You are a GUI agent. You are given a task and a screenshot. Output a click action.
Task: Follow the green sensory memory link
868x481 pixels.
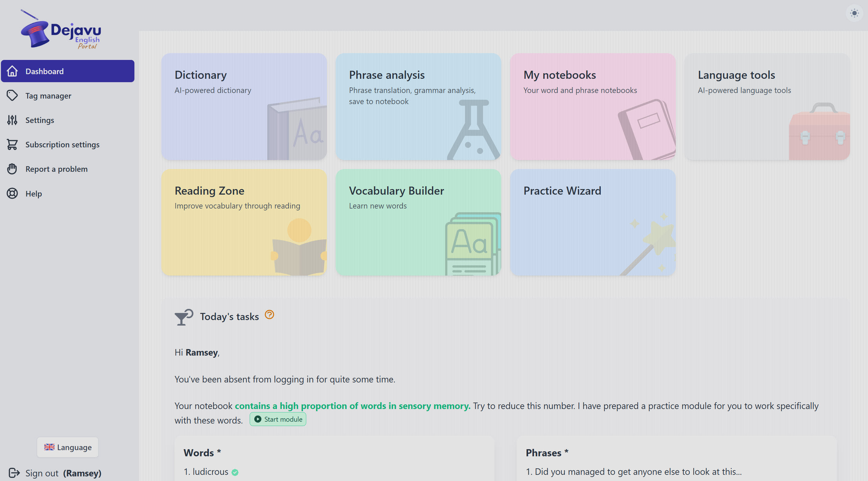pyautogui.click(x=352, y=406)
